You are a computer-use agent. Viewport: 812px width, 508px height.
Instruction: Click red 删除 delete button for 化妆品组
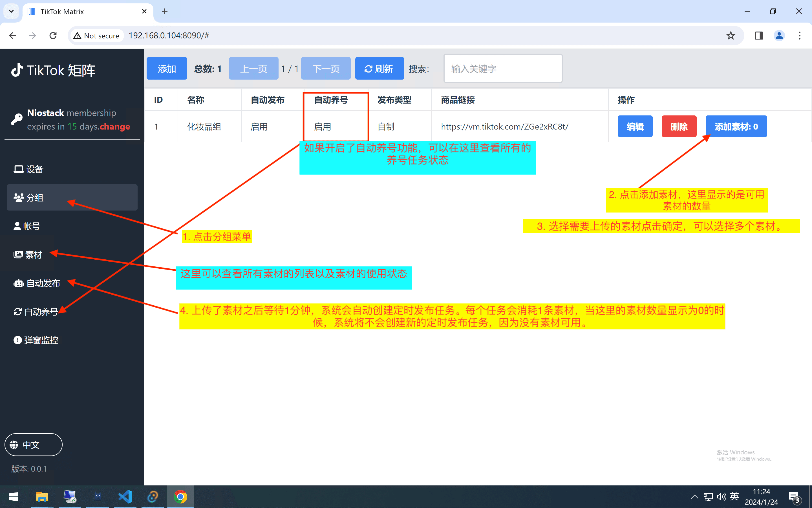(679, 126)
